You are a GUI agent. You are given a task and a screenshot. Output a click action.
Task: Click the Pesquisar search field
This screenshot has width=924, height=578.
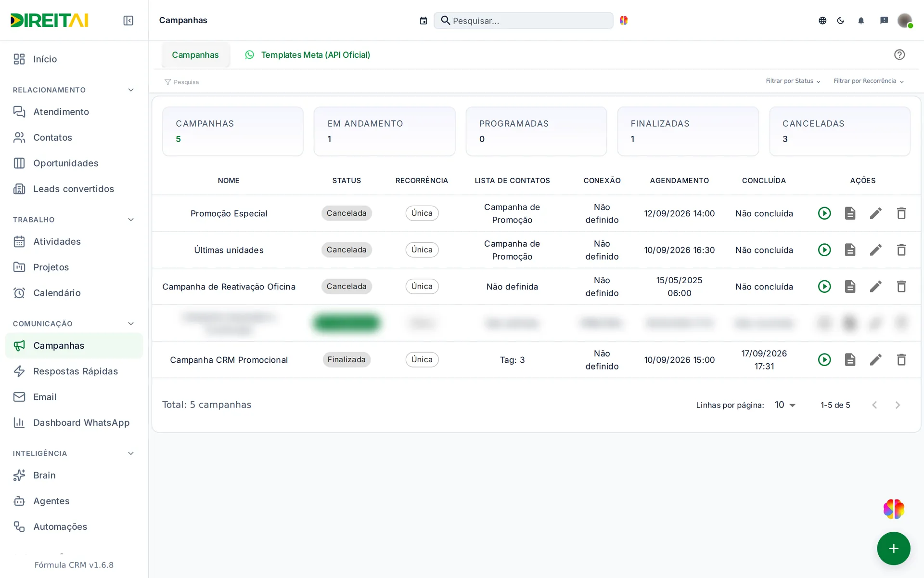(523, 20)
